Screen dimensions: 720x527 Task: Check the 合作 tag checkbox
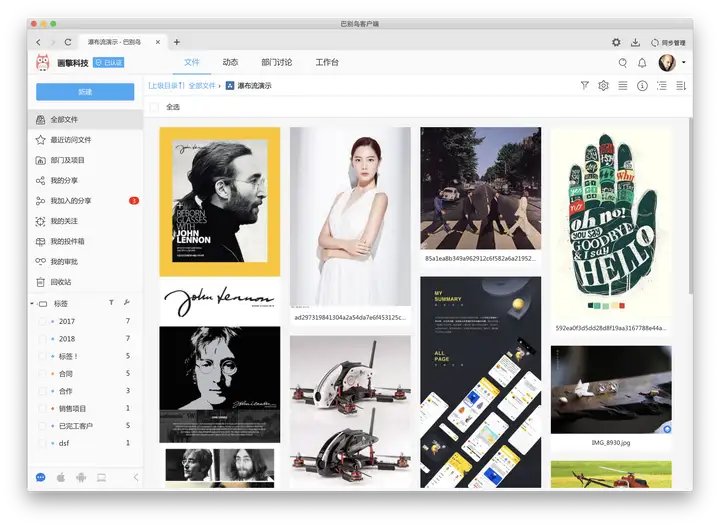(42, 391)
